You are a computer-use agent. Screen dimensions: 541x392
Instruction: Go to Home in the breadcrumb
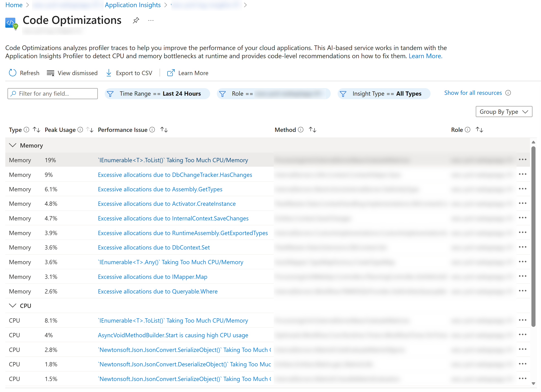point(14,5)
